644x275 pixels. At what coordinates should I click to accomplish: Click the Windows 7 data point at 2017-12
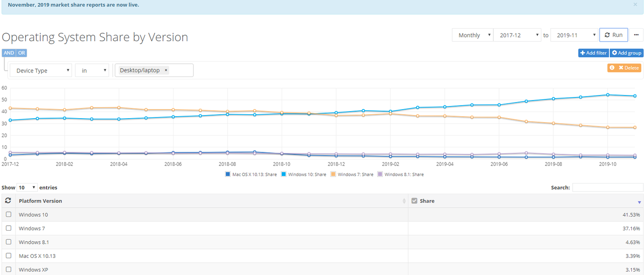(11, 108)
